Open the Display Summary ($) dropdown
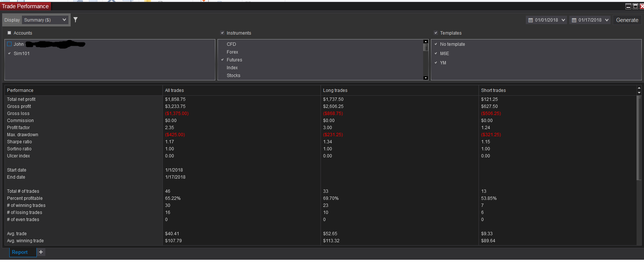 [x=45, y=20]
